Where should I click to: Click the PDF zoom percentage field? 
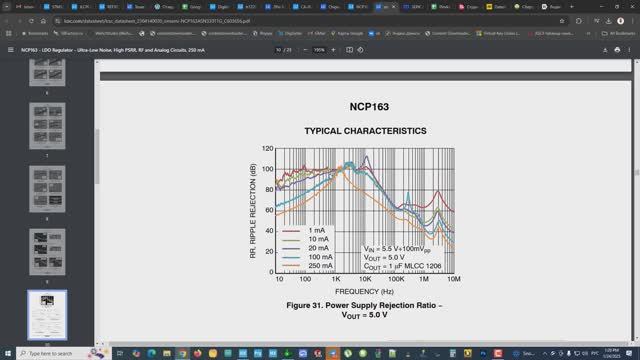point(319,50)
